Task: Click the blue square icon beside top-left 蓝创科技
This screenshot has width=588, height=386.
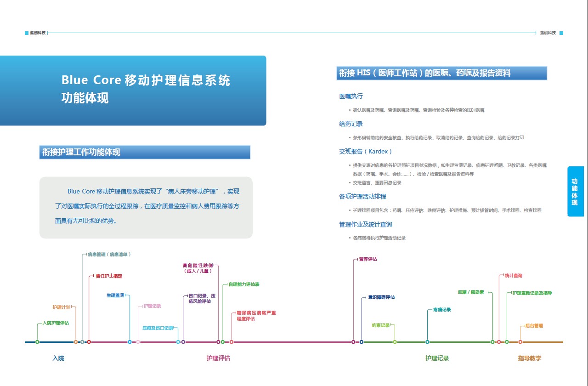Action: click(x=27, y=33)
